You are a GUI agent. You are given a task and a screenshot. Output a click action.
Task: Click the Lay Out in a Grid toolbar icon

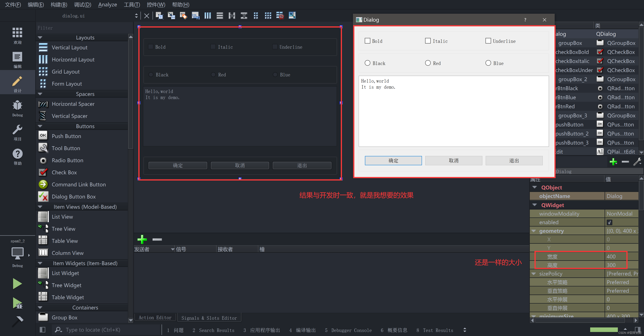268,16
